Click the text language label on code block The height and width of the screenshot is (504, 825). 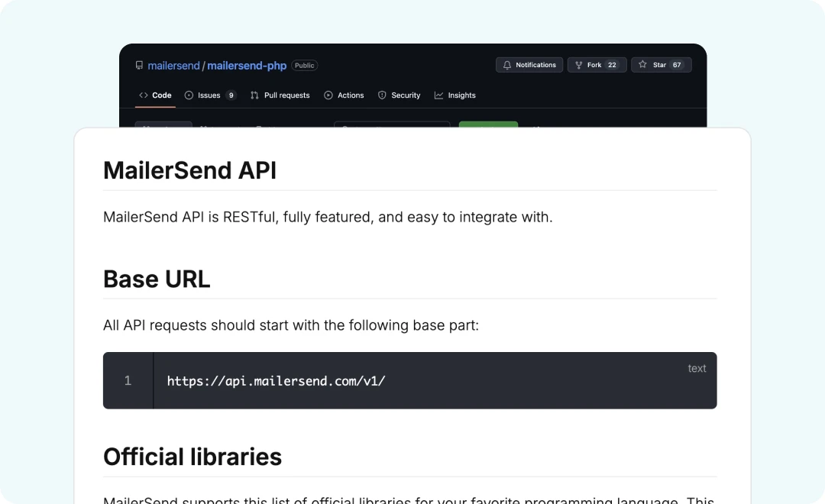[x=697, y=368]
